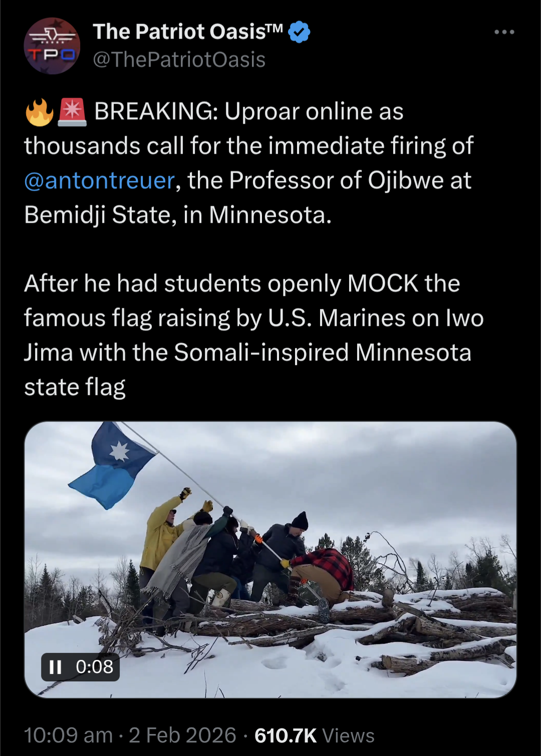Open the @antontreuer mention link
This screenshot has height=756, width=541.
pyautogui.click(x=100, y=180)
